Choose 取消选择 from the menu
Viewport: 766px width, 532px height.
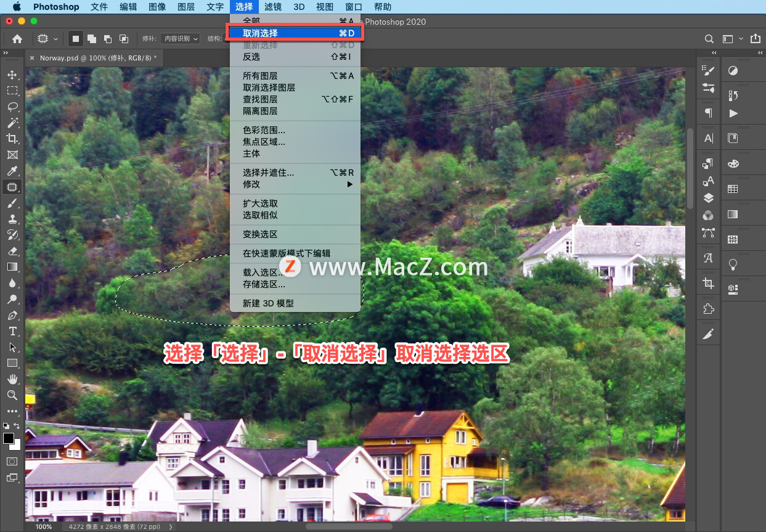coord(295,33)
